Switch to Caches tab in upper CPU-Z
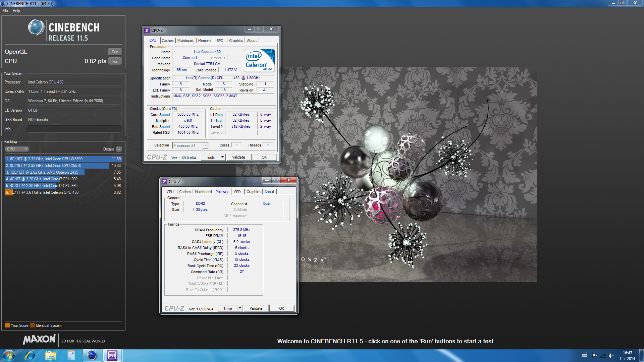Screen dimensions: 644x362 pos(168,41)
